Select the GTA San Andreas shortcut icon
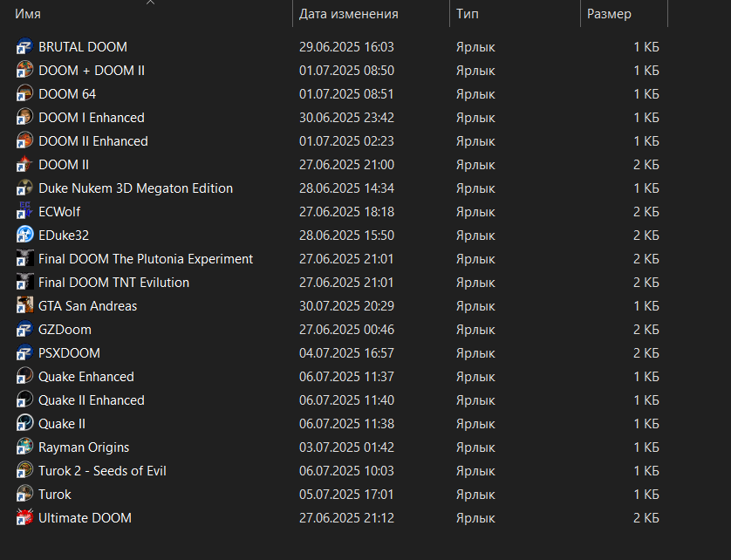 24,306
